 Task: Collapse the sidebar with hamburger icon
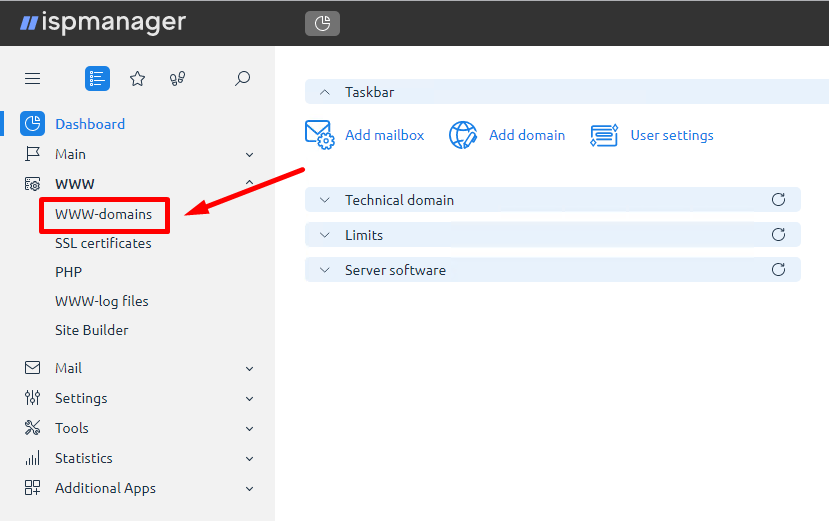click(x=32, y=78)
